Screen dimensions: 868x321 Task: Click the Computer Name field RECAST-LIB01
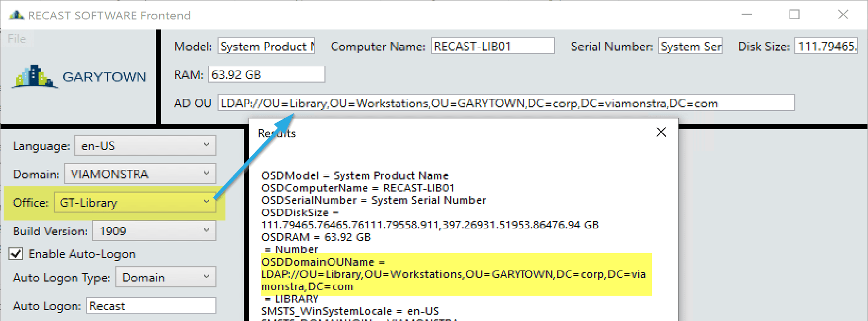point(492,46)
